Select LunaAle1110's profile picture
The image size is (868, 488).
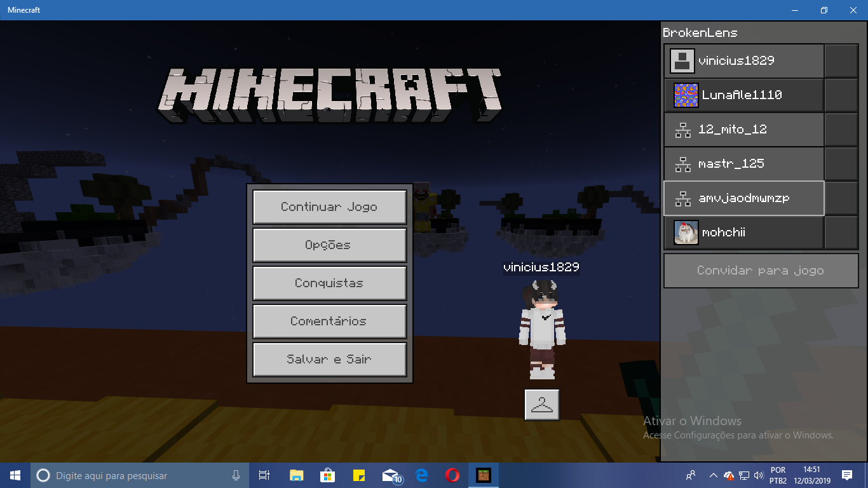tap(686, 95)
